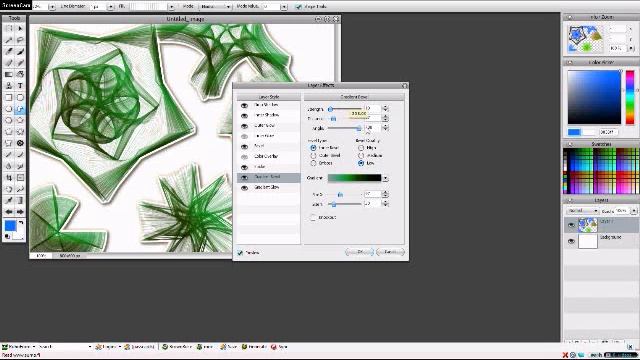Click the Redo right arrow in toolbox
Screen dimensions: 640x360
(x=20, y=212)
